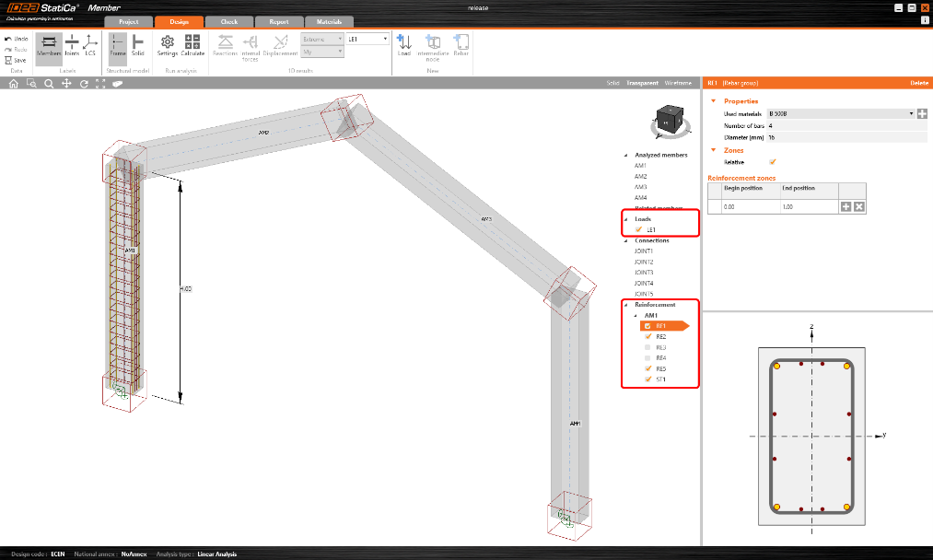Add a new Load

403,44
